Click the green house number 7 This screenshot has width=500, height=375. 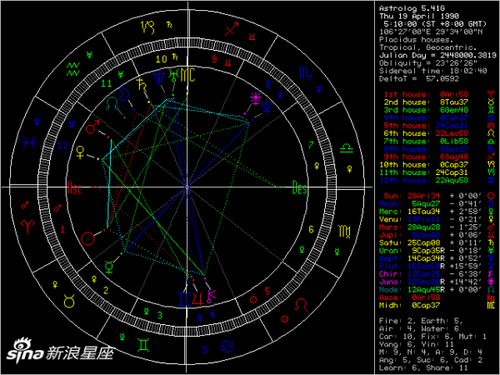tap(311, 145)
